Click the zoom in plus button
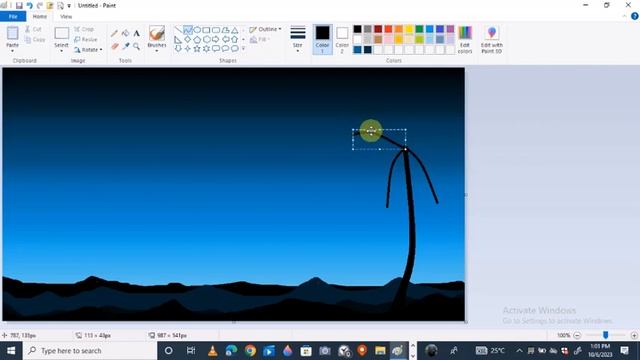Screen dimensions: 640x360 (x=634, y=336)
